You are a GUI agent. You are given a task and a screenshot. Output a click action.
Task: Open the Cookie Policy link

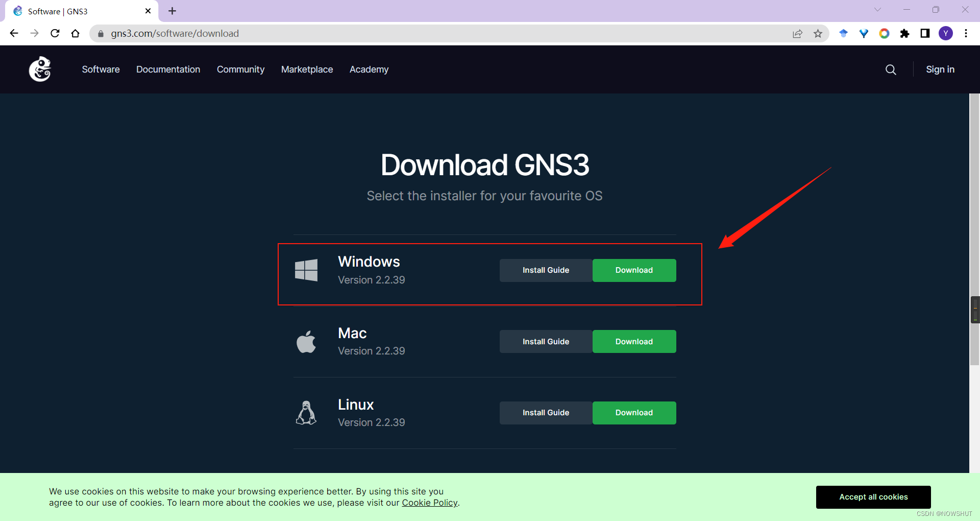[x=430, y=503]
